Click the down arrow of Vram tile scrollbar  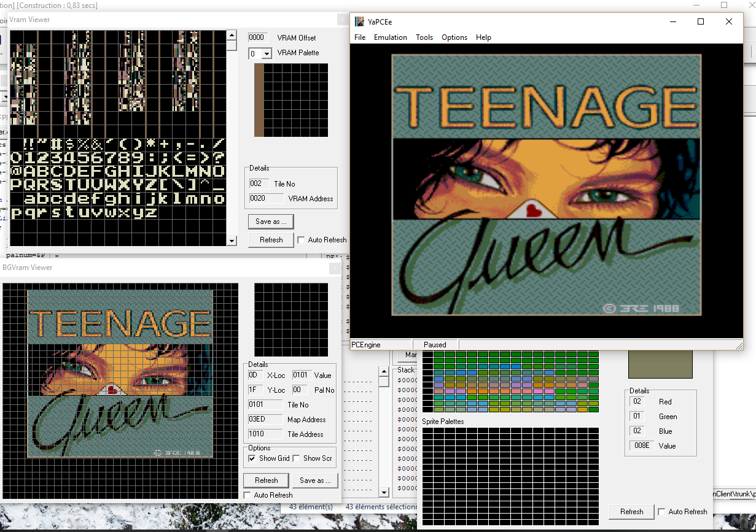[232, 241]
